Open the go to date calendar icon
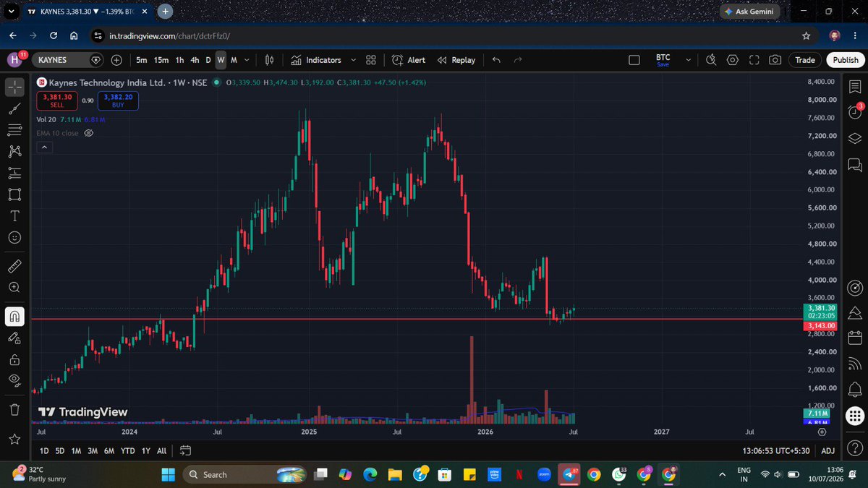868x488 pixels. pos(185,451)
